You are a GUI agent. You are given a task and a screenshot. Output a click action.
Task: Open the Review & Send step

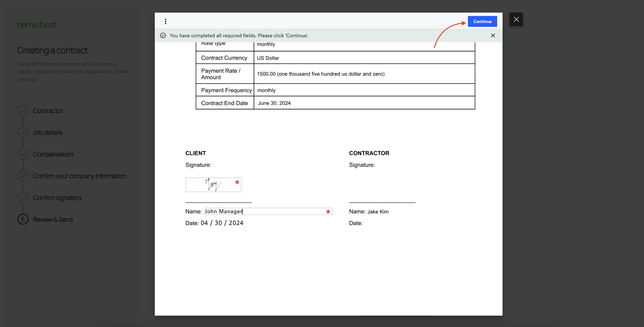click(x=53, y=220)
